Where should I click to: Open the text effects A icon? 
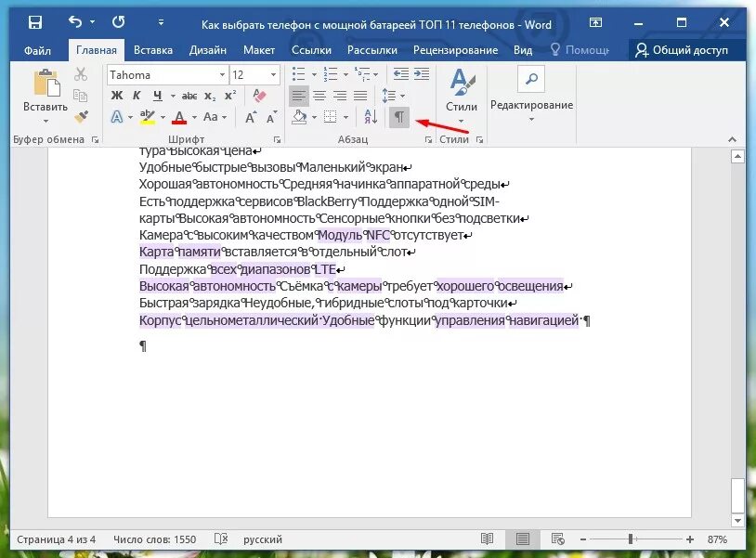[x=117, y=117]
